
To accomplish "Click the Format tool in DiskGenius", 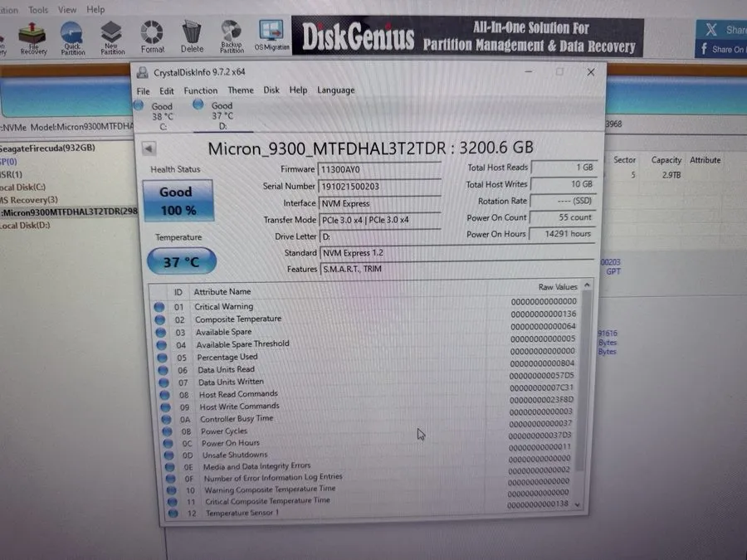I will [x=153, y=37].
